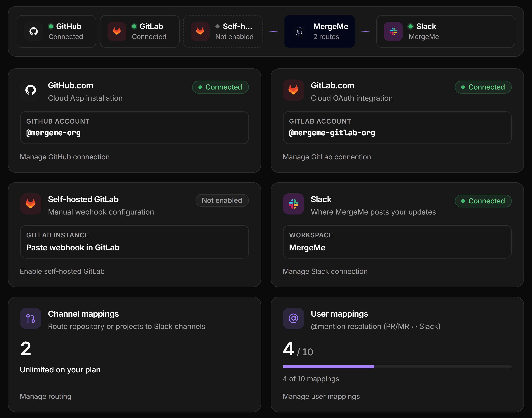Viewport: 532px width, 418px height.
Task: Click the Channel mappings pull-request icon
Action: [x=31, y=318]
